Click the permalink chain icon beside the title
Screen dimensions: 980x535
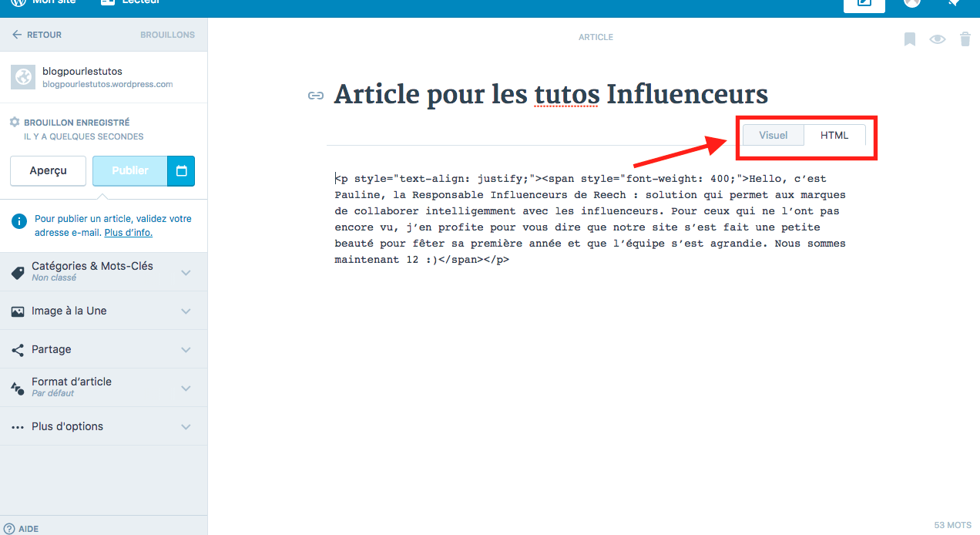(x=315, y=96)
